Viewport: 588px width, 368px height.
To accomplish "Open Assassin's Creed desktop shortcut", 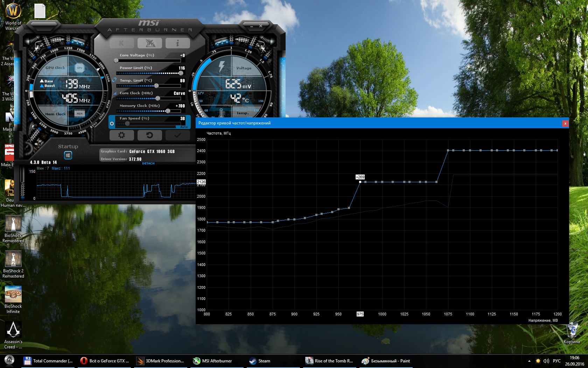I will pos(13,335).
